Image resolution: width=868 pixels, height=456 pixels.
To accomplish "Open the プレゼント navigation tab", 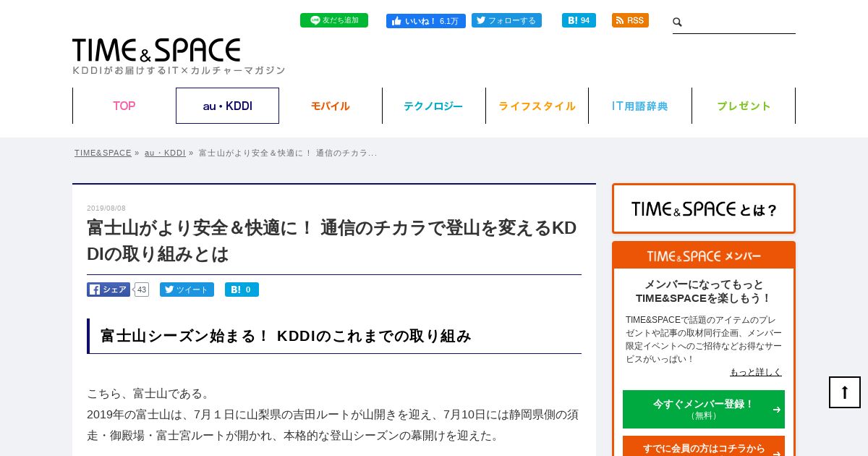I will tap(744, 106).
